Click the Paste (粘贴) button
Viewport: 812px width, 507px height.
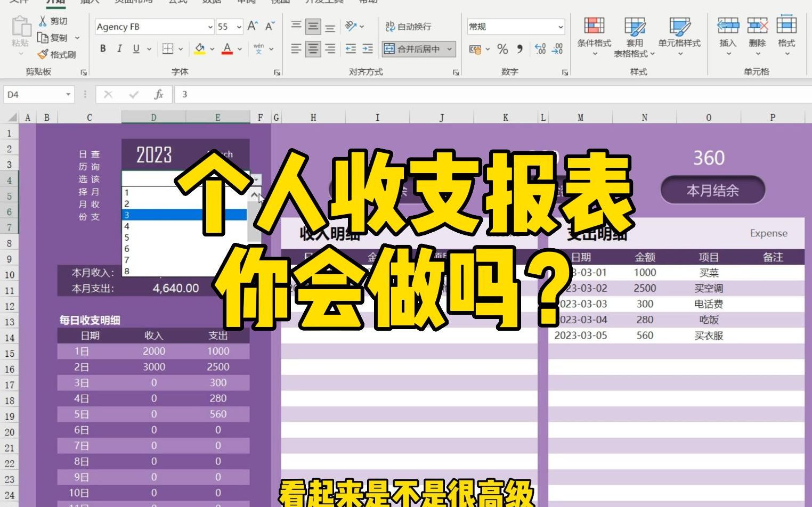(21, 35)
